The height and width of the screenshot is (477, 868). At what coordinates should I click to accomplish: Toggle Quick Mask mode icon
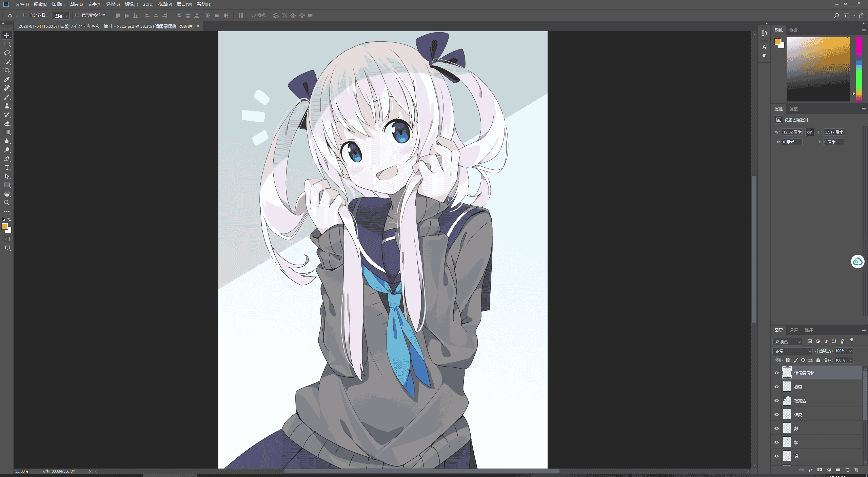(x=7, y=239)
